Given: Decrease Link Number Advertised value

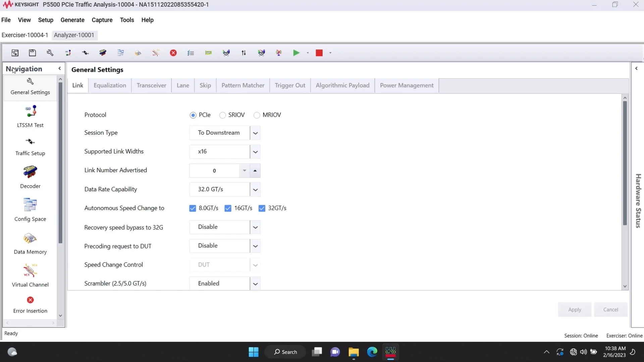Looking at the screenshot, I should (245, 171).
